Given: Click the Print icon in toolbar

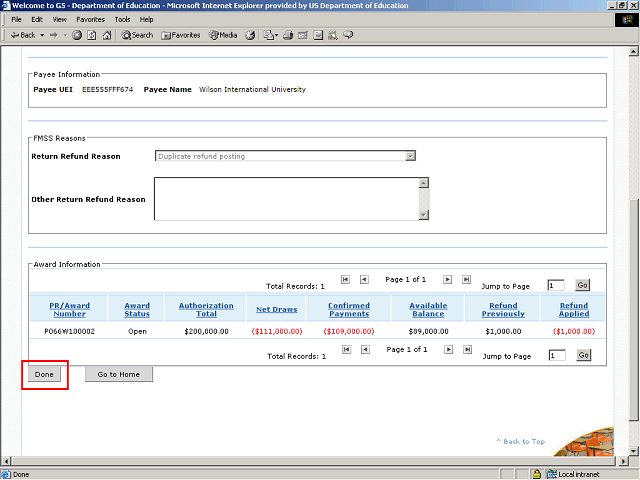Looking at the screenshot, I should tap(288, 35).
